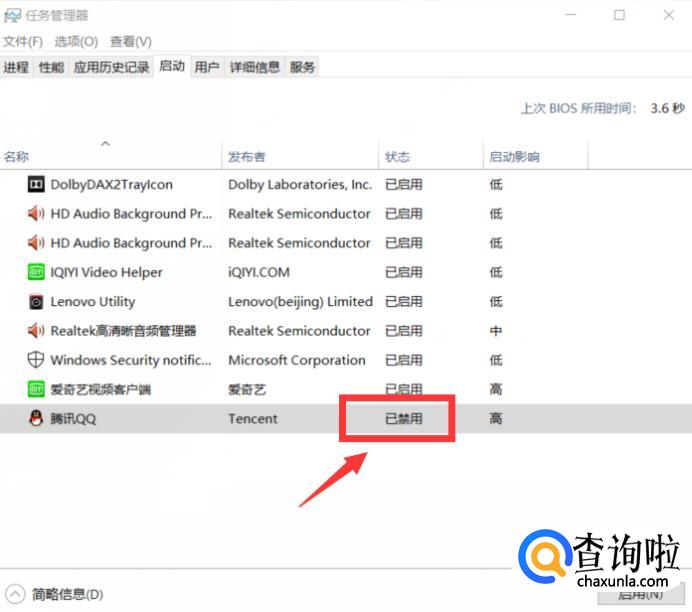Click the iQIYI.COM publisher cell
The height and width of the screenshot is (612, 692).
(259, 272)
